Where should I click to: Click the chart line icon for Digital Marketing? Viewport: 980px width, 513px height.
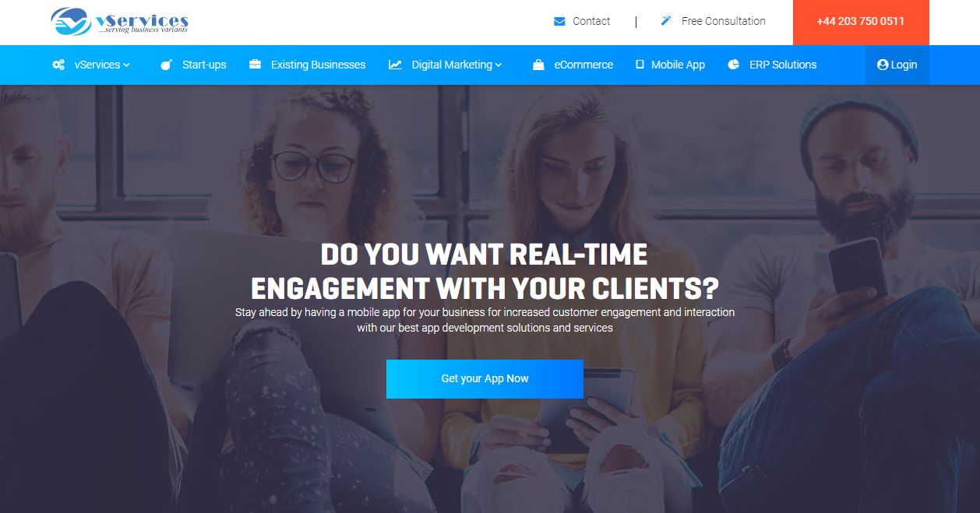coord(395,65)
